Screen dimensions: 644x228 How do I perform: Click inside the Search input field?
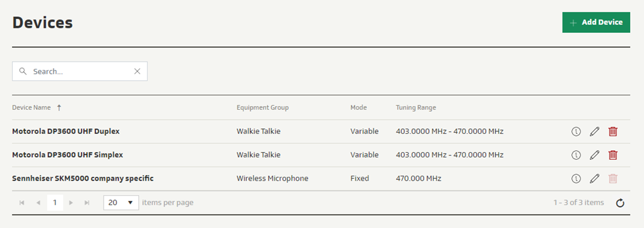point(80,71)
